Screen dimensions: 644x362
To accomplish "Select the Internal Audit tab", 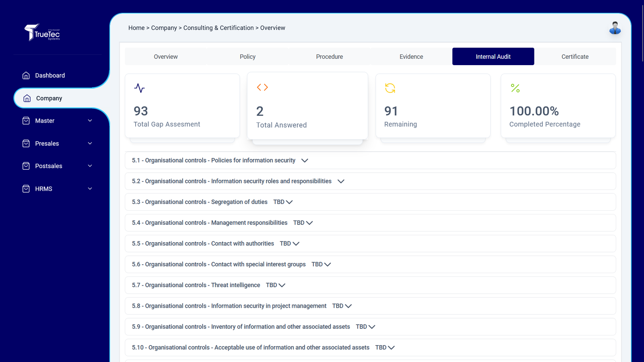I will [x=493, y=57].
